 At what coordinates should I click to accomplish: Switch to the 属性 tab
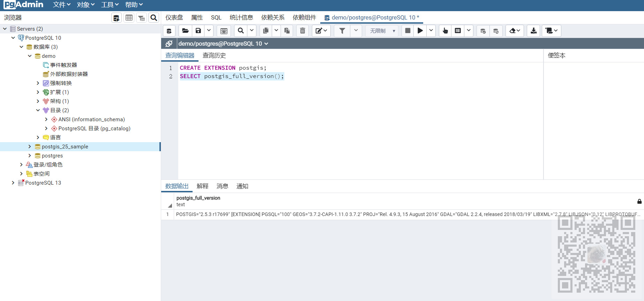[197, 17]
